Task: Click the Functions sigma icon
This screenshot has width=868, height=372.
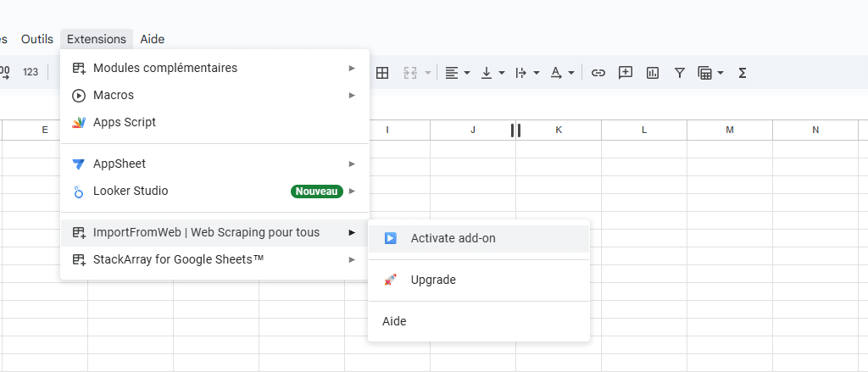Action: point(743,73)
